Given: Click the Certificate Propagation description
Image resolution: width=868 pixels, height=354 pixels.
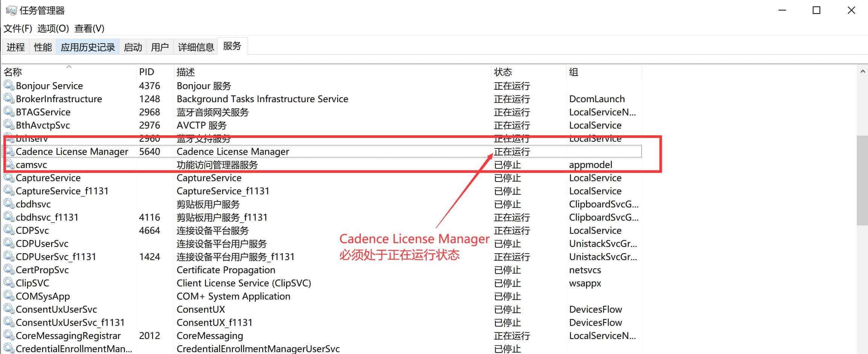Looking at the screenshot, I should tap(226, 270).
